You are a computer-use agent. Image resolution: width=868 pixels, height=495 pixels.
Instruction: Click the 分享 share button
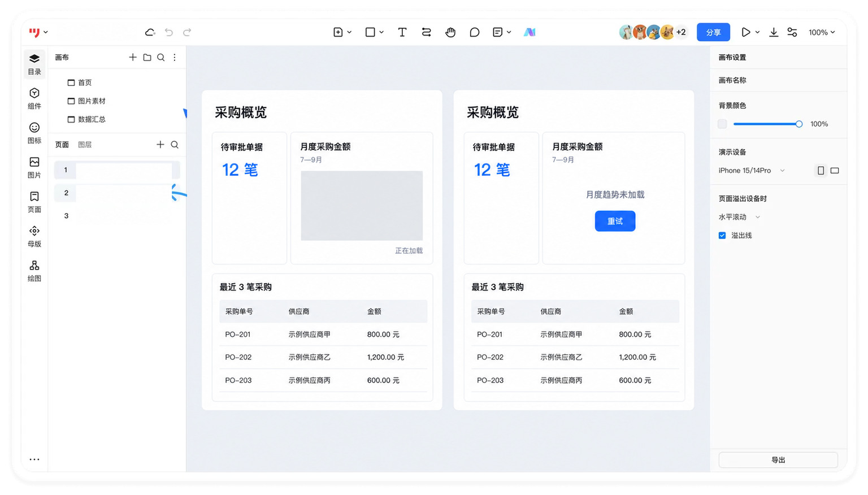point(713,32)
